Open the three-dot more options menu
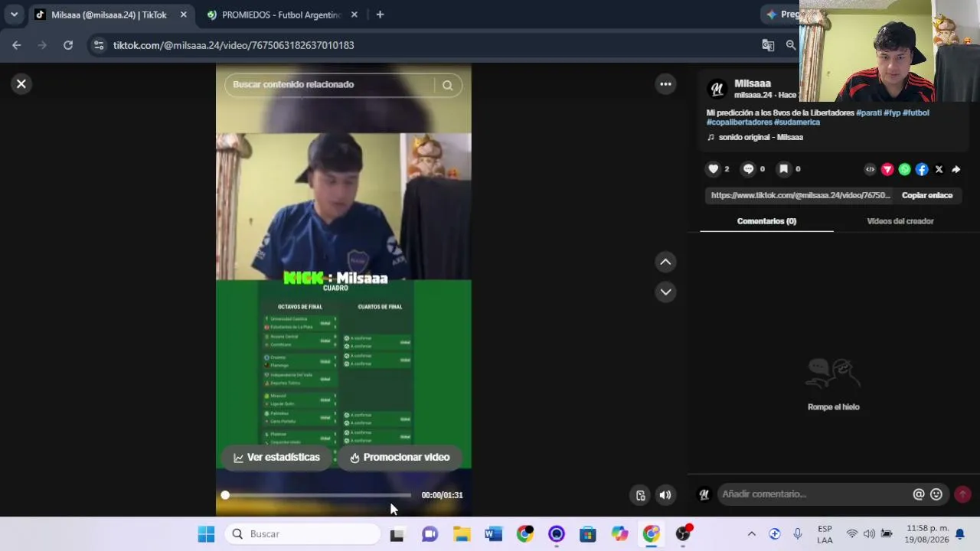This screenshot has width=980, height=551. click(666, 84)
